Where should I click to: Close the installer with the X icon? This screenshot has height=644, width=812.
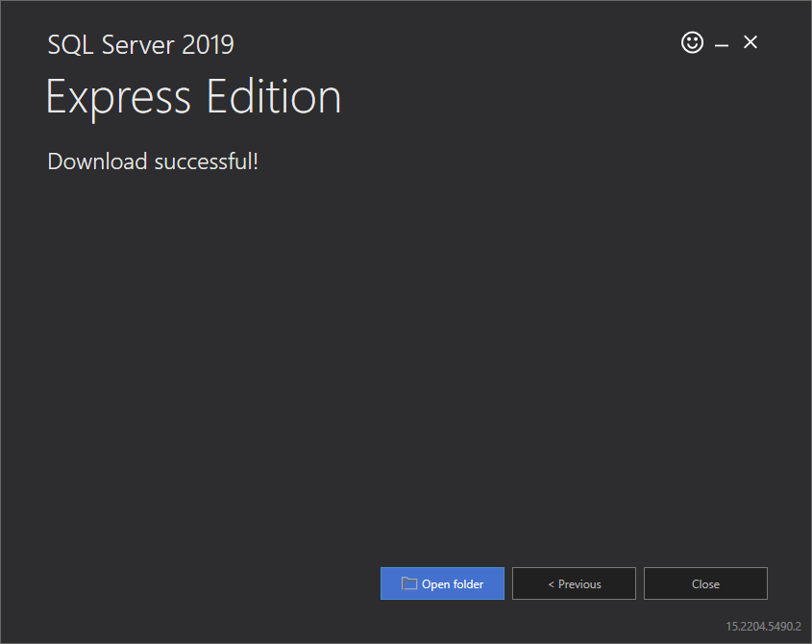pos(750,42)
